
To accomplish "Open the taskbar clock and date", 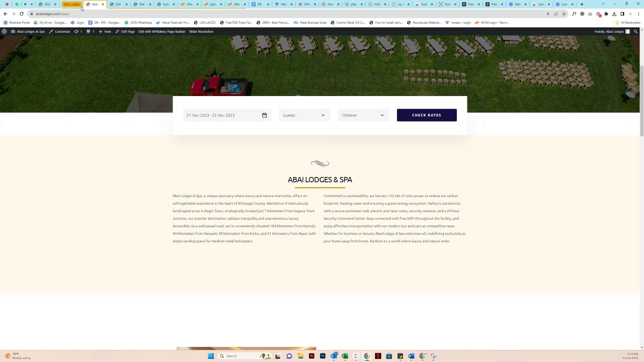I will pos(630,356).
